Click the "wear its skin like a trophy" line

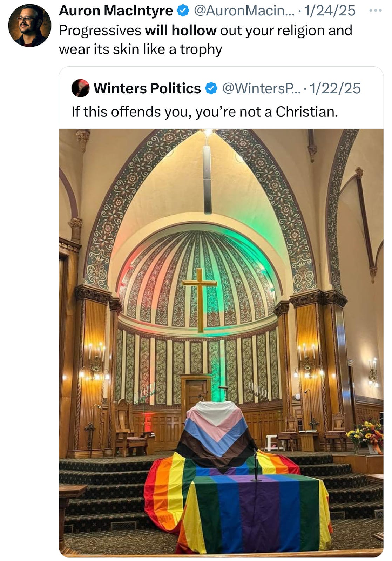[x=141, y=49]
